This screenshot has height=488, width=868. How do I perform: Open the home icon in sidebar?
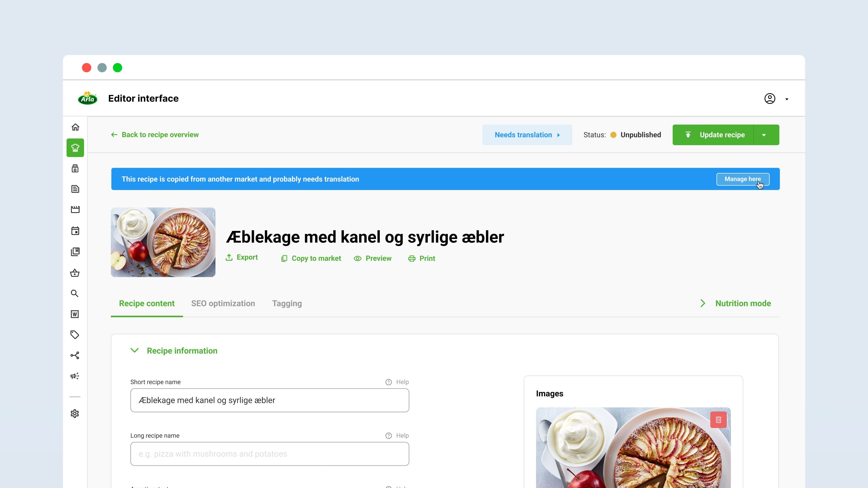[x=75, y=127]
